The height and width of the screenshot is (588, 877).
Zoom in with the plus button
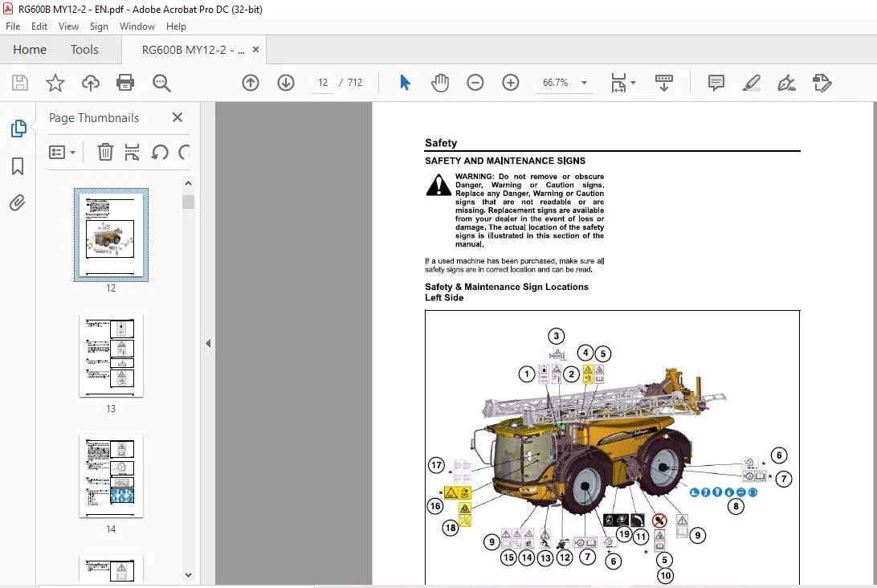click(510, 83)
